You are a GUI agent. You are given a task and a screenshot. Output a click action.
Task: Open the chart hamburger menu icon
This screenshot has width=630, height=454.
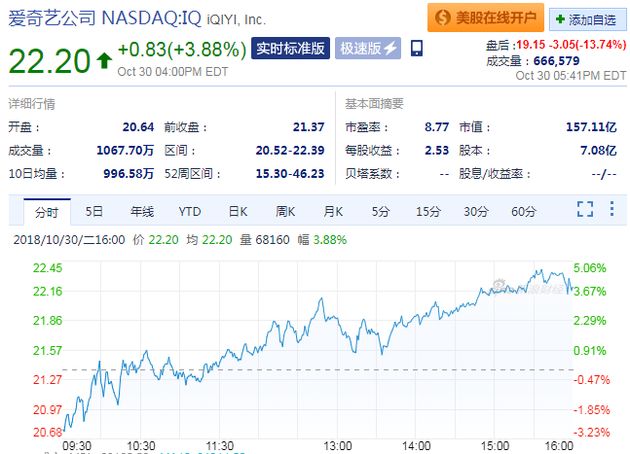(x=611, y=210)
